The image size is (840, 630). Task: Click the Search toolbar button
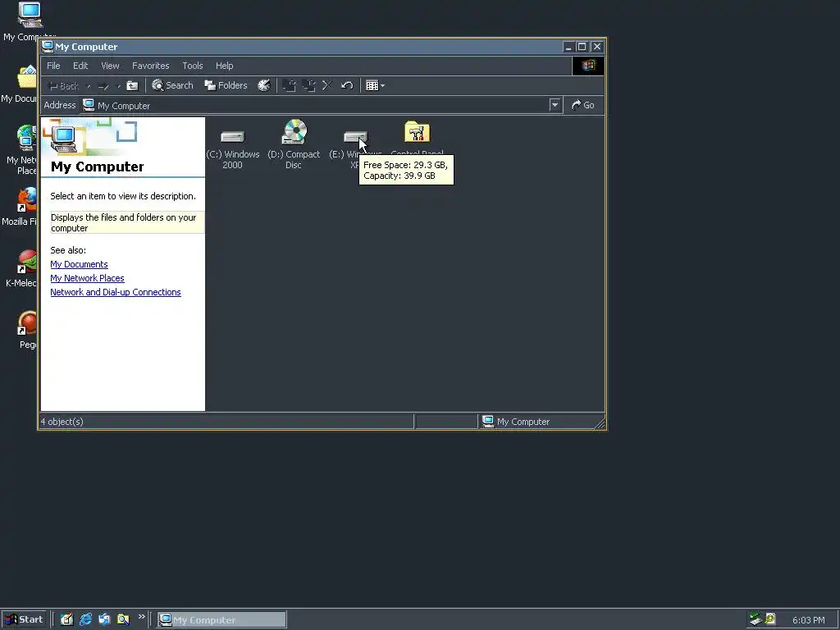pos(172,85)
